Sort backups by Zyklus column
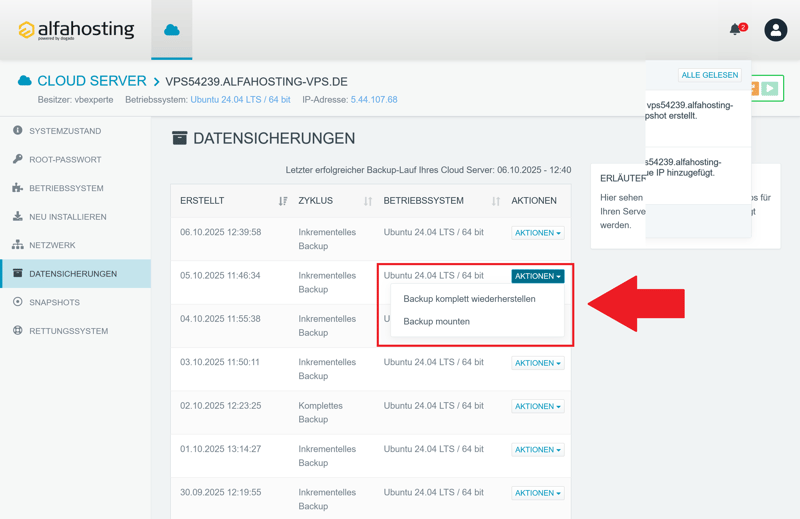Viewport: 800px width, 519px height. [x=367, y=201]
